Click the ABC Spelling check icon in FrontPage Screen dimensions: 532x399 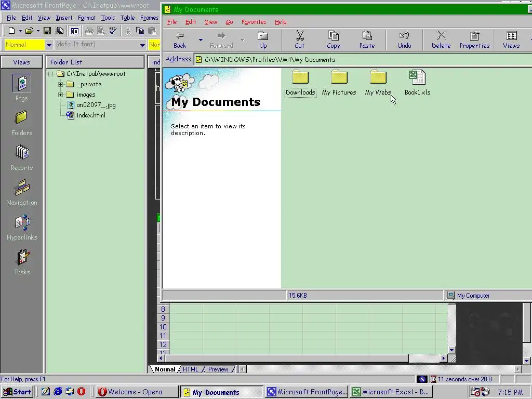(113, 31)
